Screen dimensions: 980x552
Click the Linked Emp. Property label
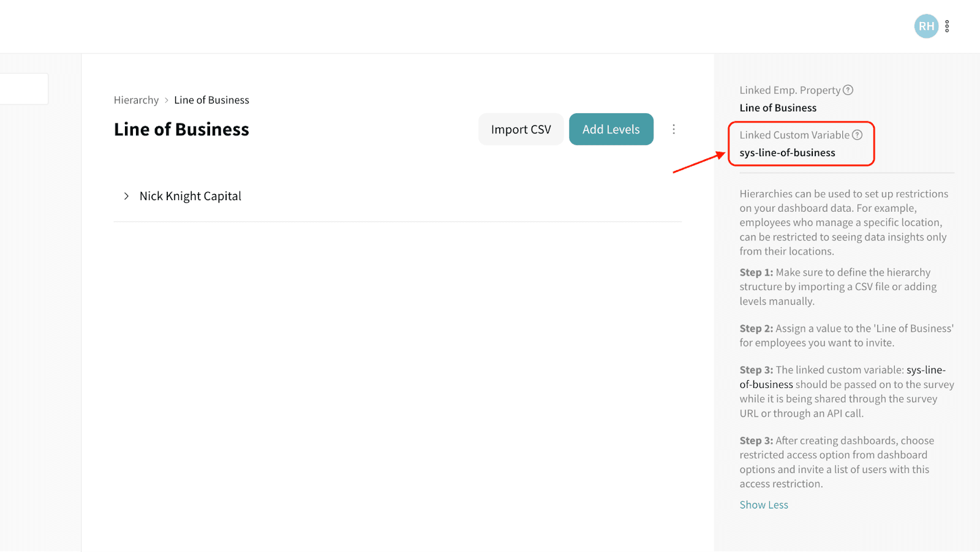point(790,90)
